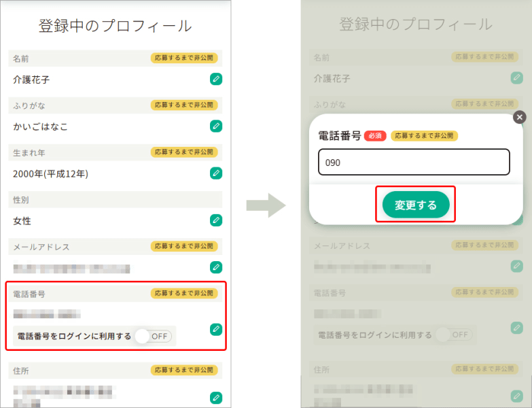Focus the phone number input showing 090
532x408 pixels.
(x=414, y=163)
